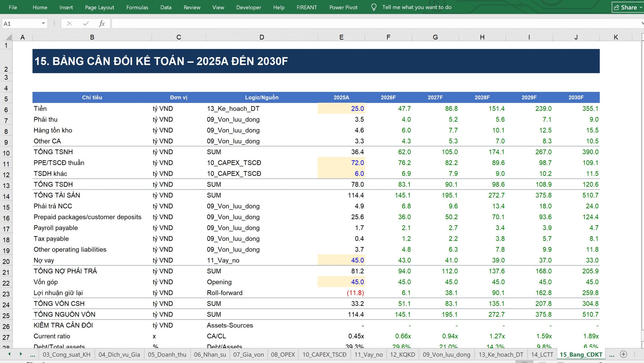This screenshot has width=644, height=363.
Task: Open the File menu
Action: tap(13, 7)
